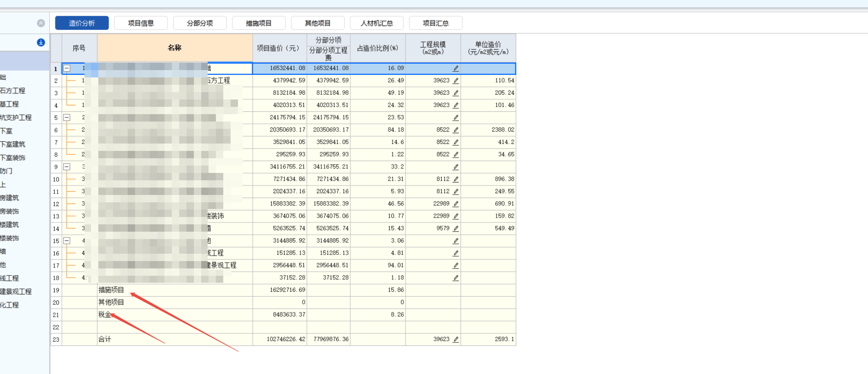Click the 名称 column header
Viewport: 868px width, 374px height.
click(175, 48)
